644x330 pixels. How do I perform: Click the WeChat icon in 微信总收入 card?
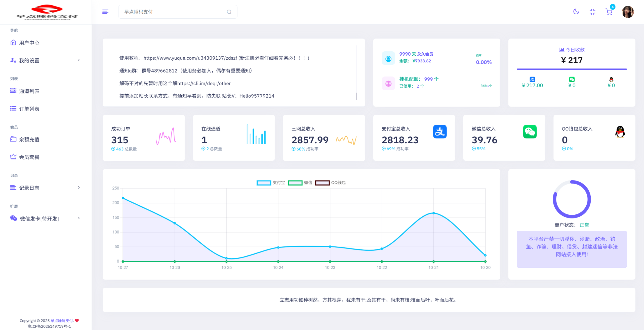tap(530, 132)
